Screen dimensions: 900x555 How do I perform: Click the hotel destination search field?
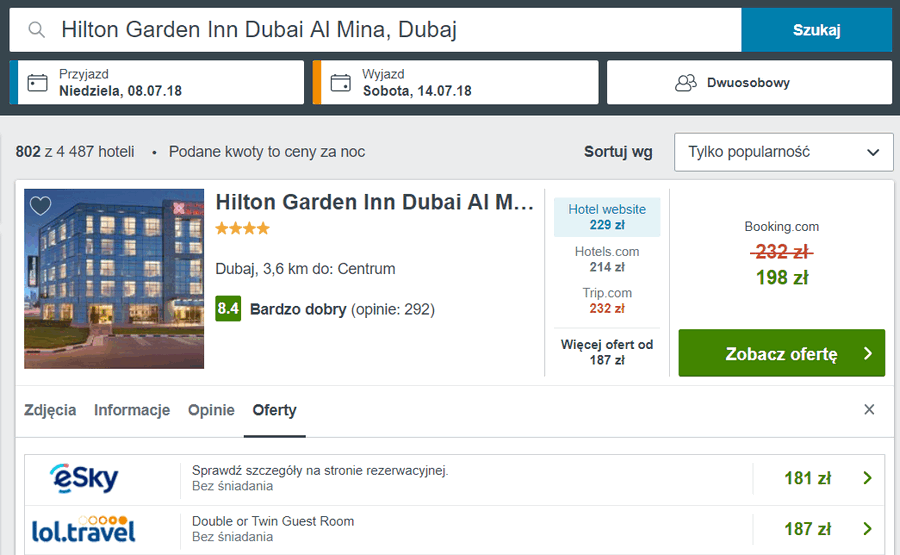pos(375,30)
